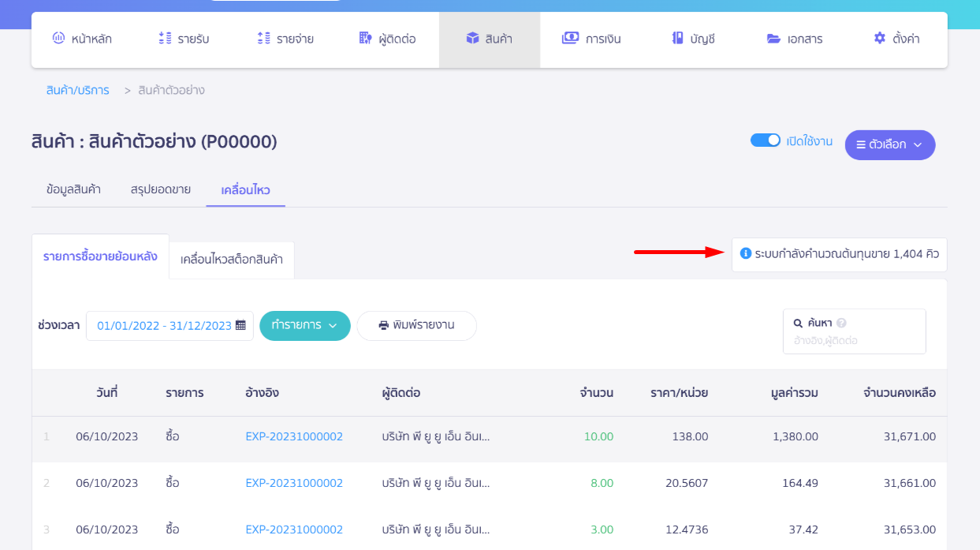Expand the ตัวเลือก options dropdown
Viewport: 980px width, 550px height.
pyautogui.click(x=889, y=144)
